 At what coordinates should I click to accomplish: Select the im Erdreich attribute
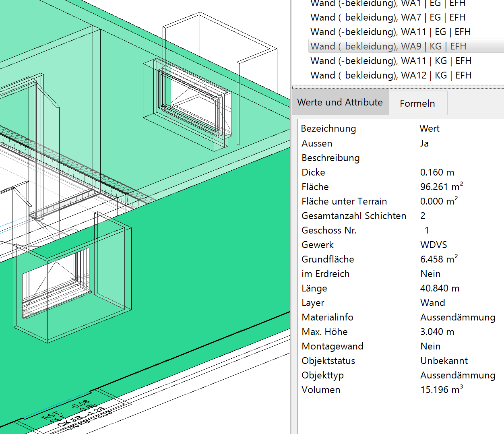(325, 274)
